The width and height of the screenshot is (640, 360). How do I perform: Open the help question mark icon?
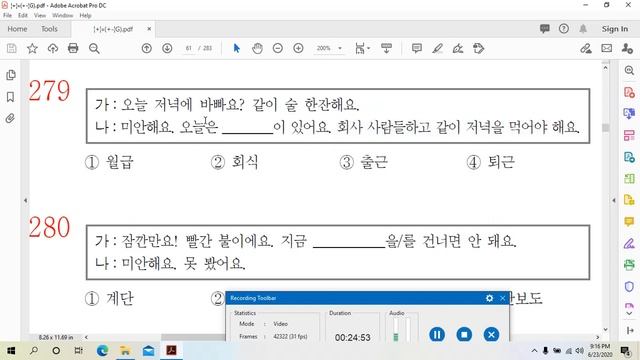pyautogui.click(x=564, y=29)
